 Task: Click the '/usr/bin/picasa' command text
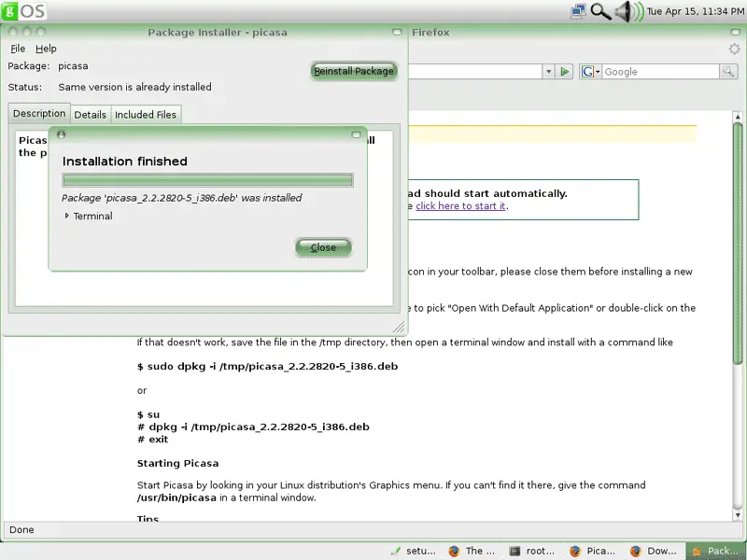[176, 497]
